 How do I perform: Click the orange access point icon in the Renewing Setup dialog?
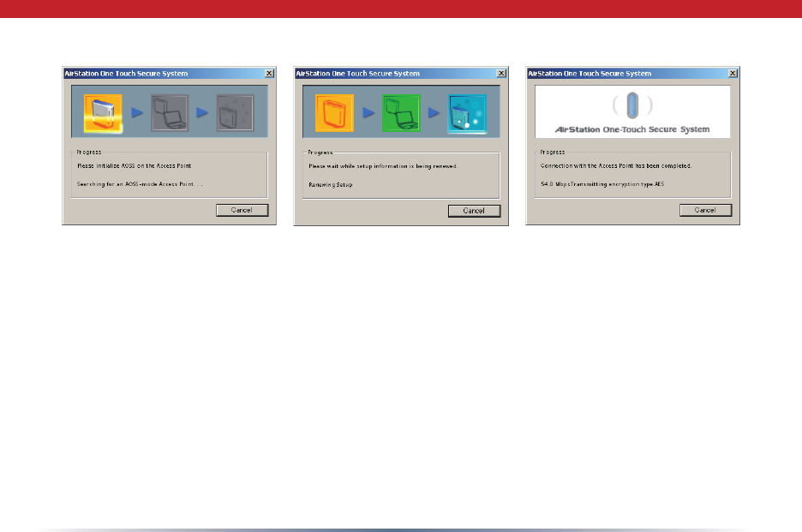[x=334, y=113]
